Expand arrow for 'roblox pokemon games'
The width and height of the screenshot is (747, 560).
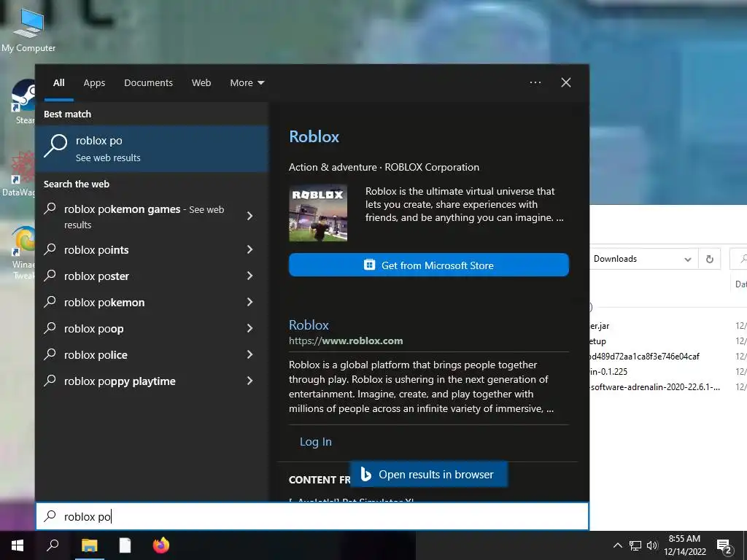[249, 216]
